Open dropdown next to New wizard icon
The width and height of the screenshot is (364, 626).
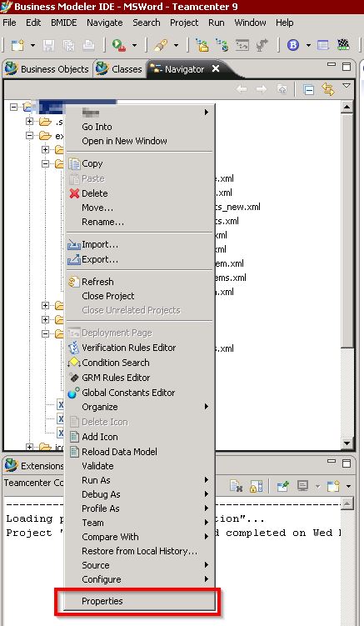click(x=32, y=46)
